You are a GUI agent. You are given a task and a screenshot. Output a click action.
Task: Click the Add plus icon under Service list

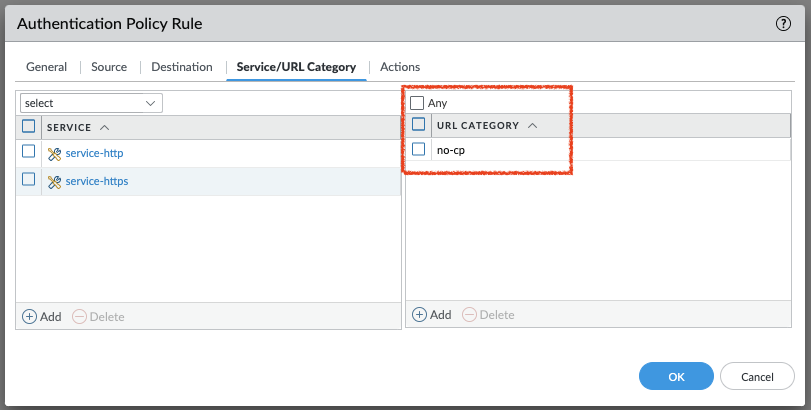pos(29,316)
